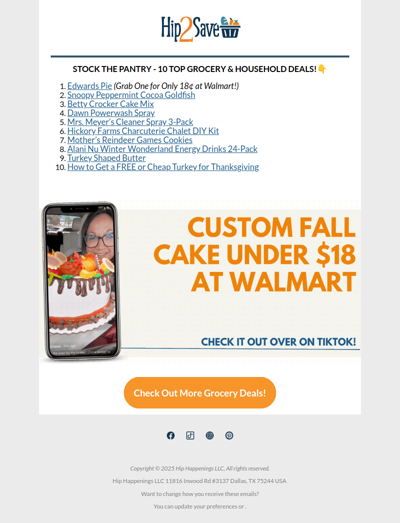Open the Edwards Pie deal link

[x=89, y=86]
